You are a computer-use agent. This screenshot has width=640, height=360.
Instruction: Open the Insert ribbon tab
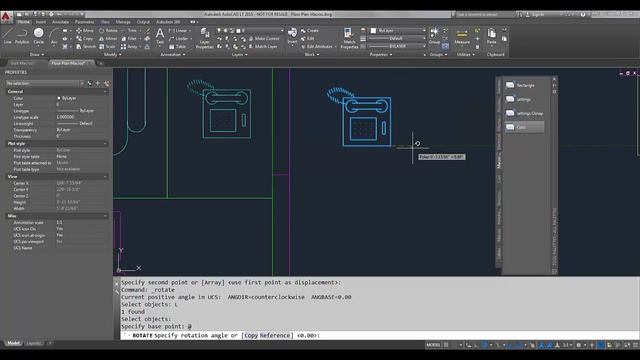tap(41, 22)
